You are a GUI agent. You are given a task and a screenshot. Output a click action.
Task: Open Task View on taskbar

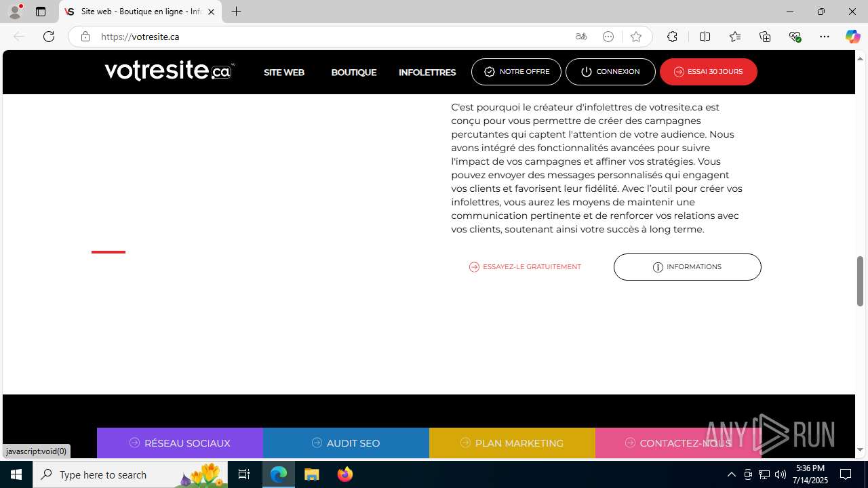(x=244, y=474)
